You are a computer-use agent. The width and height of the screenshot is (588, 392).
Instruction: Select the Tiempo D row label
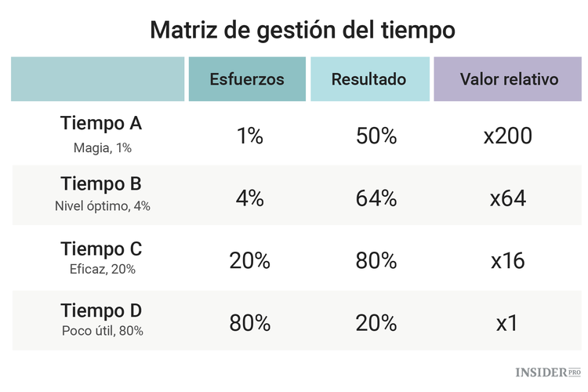point(101,310)
